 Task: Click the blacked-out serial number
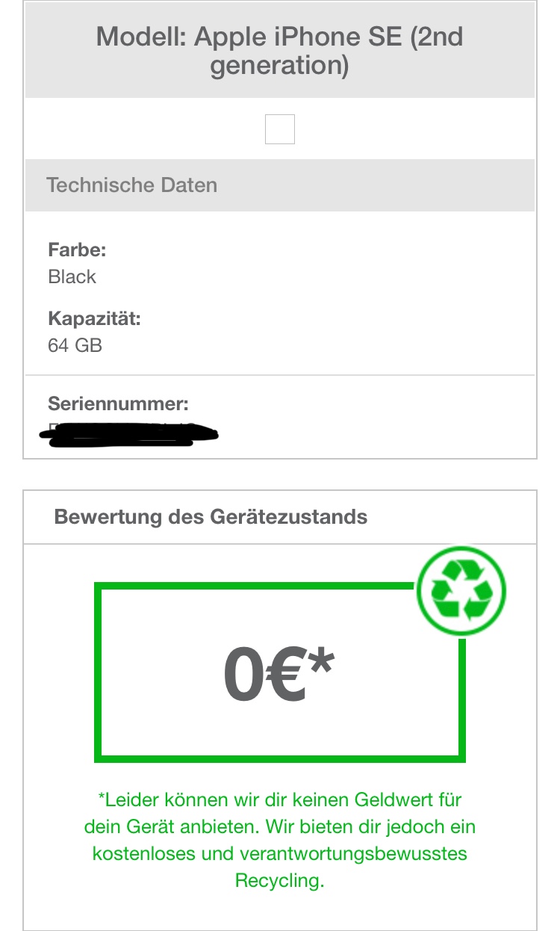(133, 435)
